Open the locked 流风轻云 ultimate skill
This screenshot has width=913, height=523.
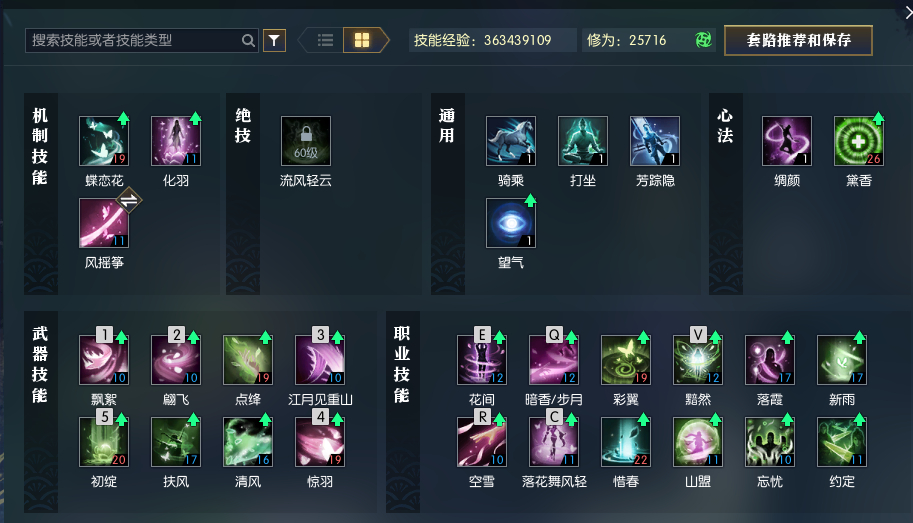click(x=306, y=141)
